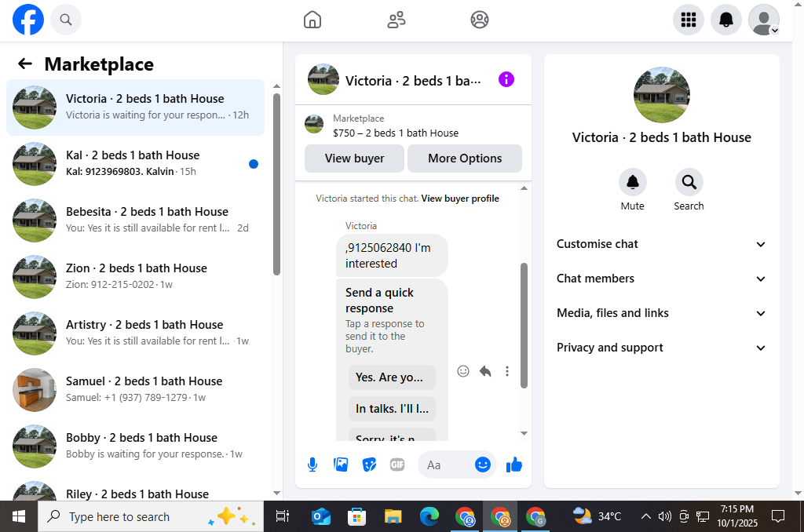Screen dimensions: 804x532
Task: Open the notifications bell in top bar
Action: click(726, 20)
